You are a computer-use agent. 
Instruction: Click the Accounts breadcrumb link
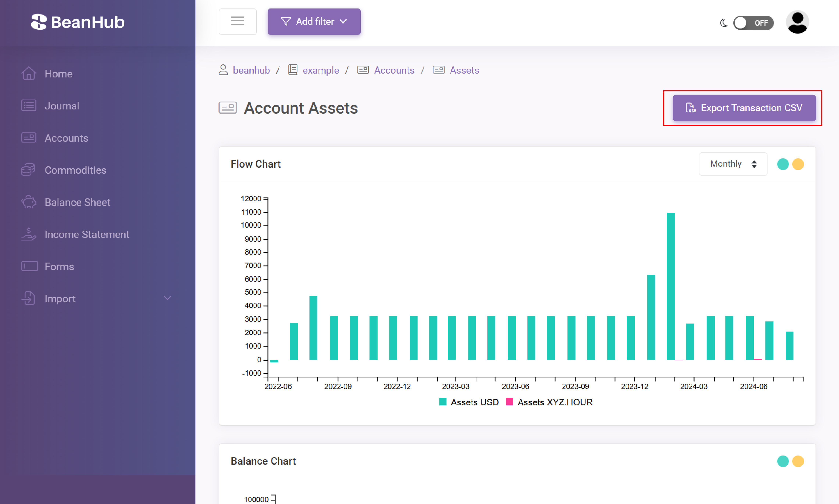(x=394, y=70)
